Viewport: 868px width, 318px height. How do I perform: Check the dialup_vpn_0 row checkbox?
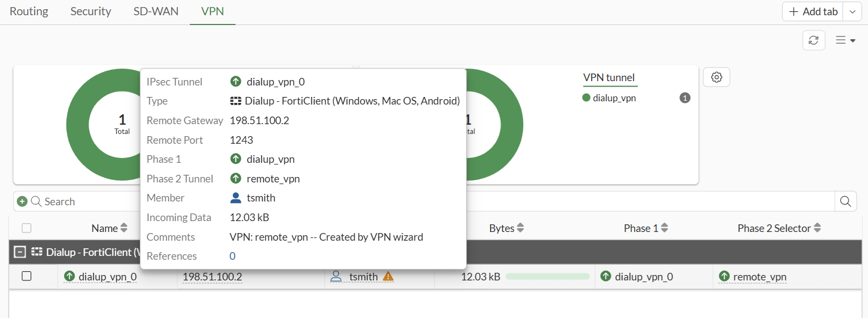pos(27,276)
